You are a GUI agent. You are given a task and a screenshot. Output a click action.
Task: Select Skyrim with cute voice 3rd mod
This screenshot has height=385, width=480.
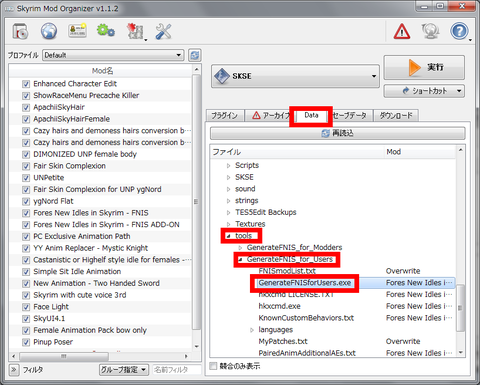80,295
